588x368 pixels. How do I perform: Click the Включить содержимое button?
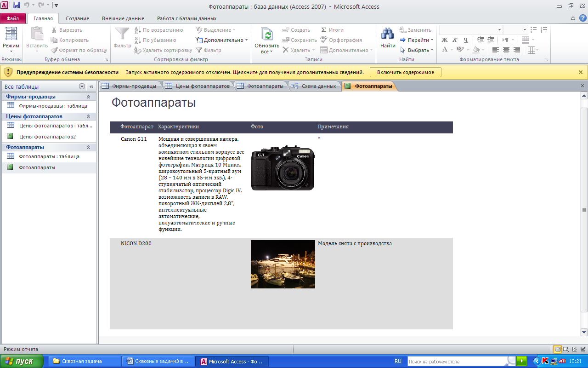405,72
